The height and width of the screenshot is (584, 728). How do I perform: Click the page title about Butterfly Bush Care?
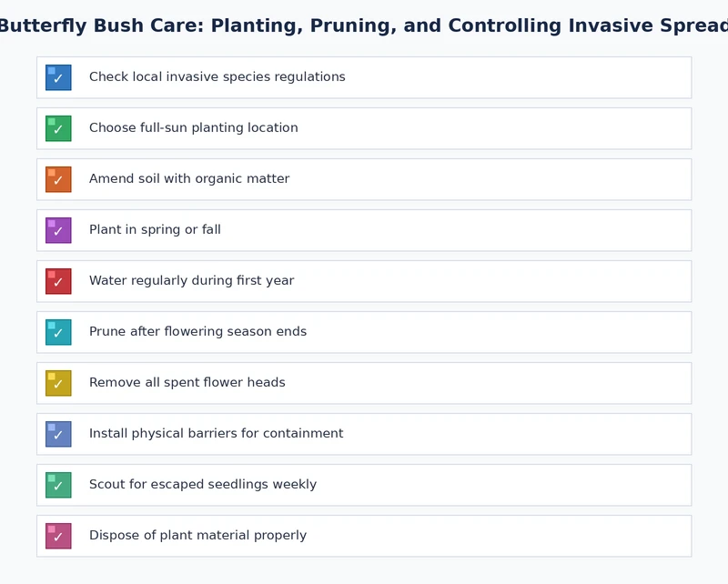point(364,25)
